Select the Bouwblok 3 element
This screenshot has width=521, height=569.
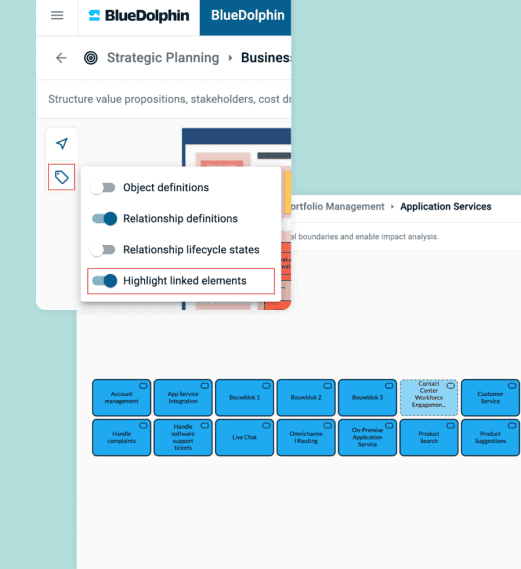368,397
